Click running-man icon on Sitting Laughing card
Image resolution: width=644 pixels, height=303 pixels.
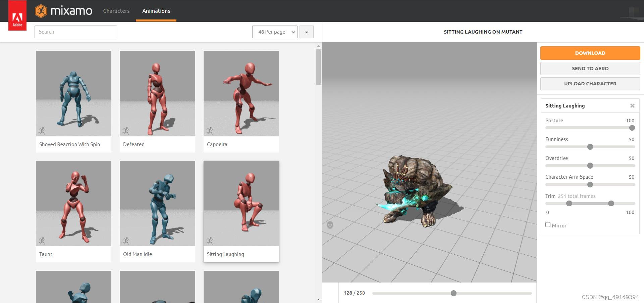click(x=210, y=241)
